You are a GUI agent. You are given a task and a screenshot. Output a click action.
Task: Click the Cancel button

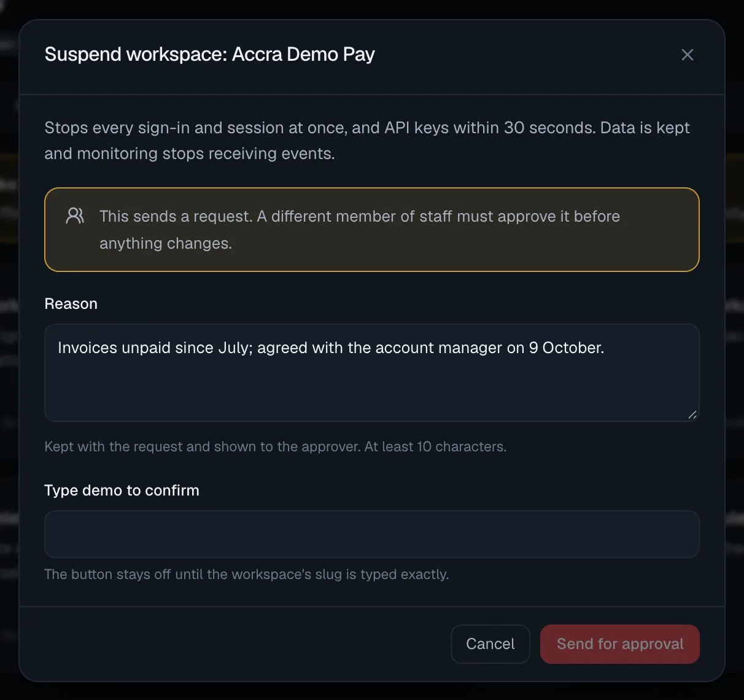coord(490,644)
